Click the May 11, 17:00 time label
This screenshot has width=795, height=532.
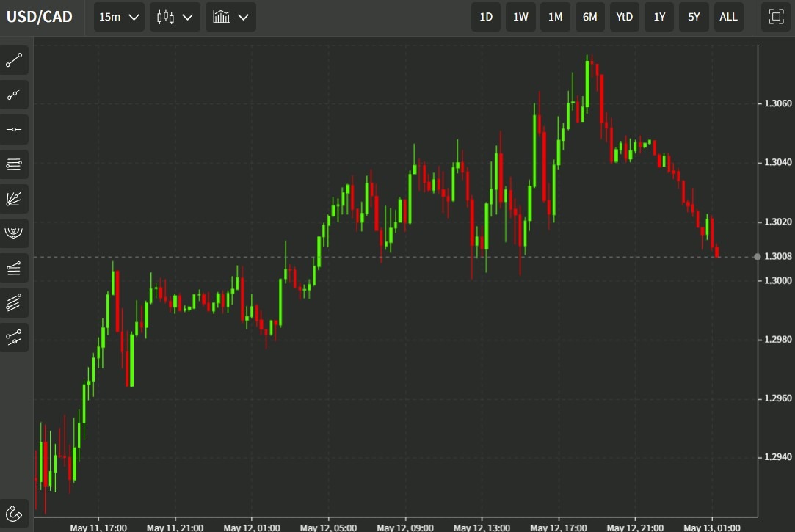(x=98, y=528)
